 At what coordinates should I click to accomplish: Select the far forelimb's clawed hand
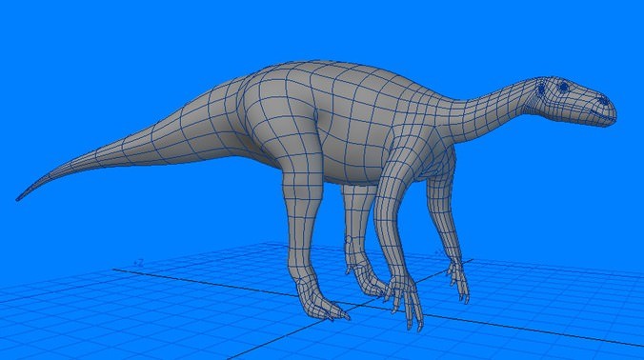coord(458,281)
